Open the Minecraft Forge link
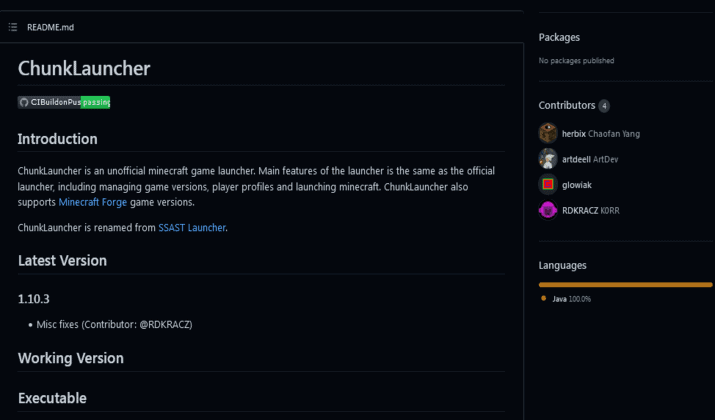Image resolution: width=715 pixels, height=420 pixels. click(x=93, y=202)
